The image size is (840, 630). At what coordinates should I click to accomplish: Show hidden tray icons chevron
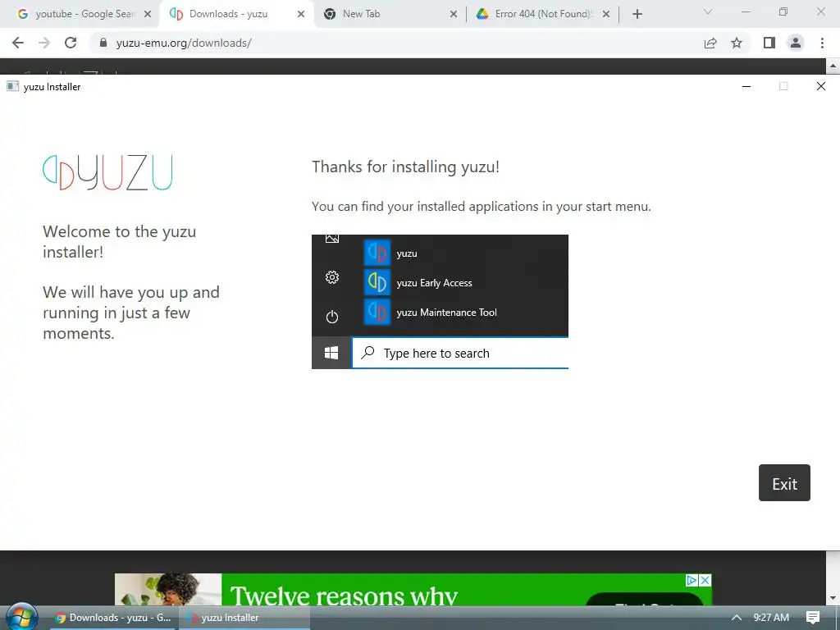[737, 618]
